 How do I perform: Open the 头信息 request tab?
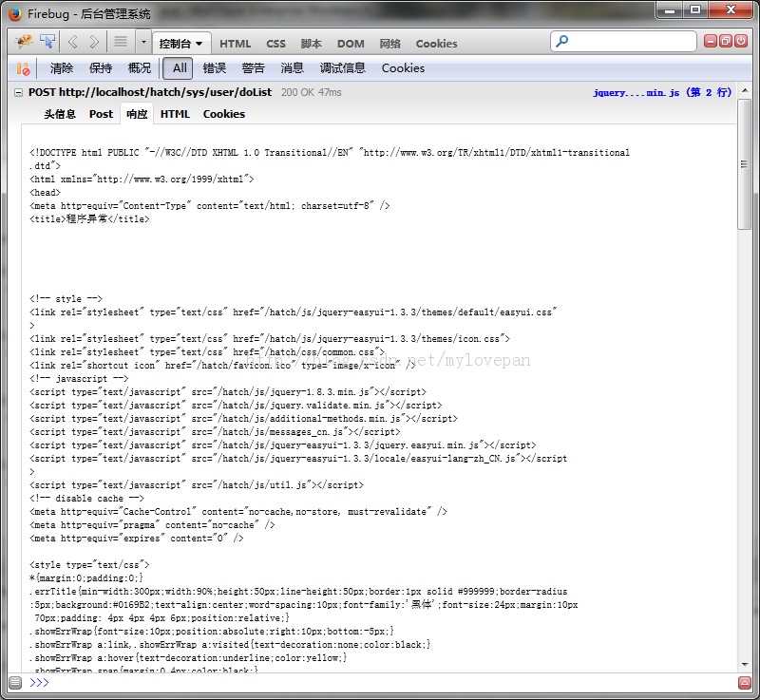click(x=60, y=114)
